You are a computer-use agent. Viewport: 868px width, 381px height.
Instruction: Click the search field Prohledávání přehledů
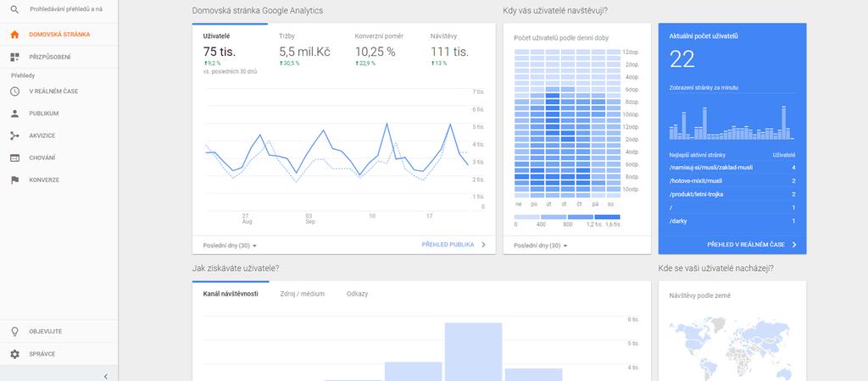click(66, 9)
